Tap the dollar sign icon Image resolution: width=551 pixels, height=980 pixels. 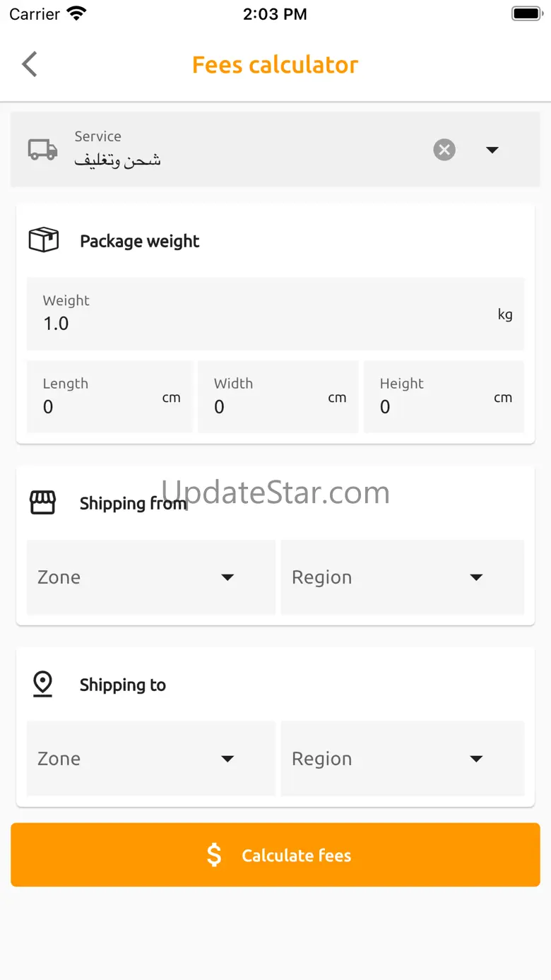214,855
